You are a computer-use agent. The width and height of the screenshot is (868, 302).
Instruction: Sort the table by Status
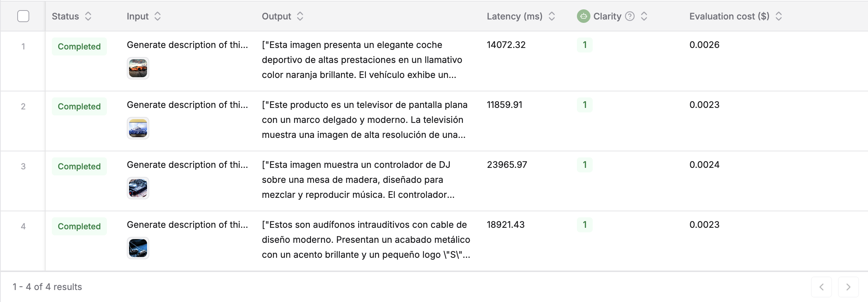coord(88,16)
